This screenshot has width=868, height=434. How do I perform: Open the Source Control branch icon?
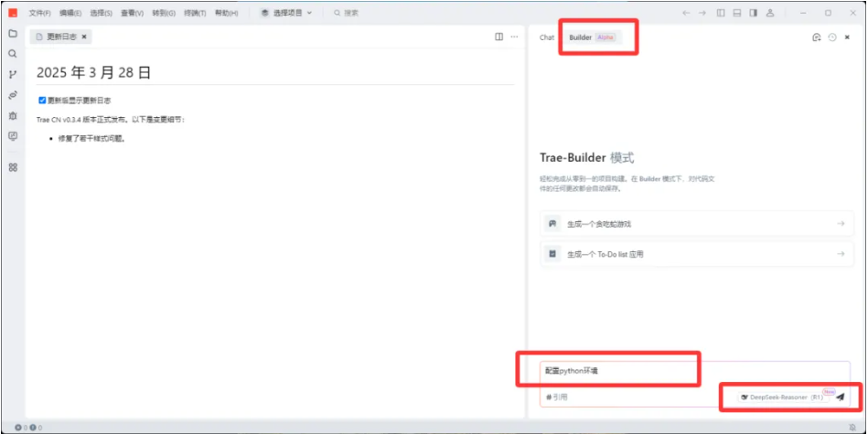point(13,75)
